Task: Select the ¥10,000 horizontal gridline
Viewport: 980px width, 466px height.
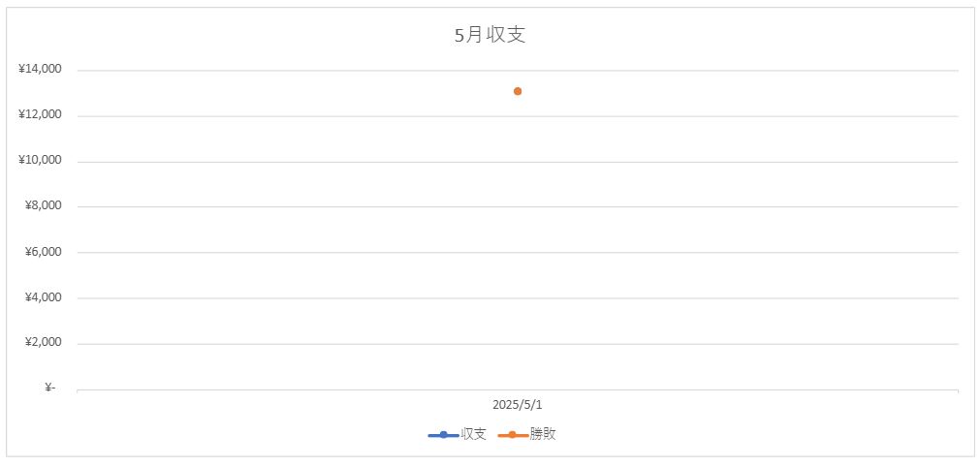Action: [518, 162]
